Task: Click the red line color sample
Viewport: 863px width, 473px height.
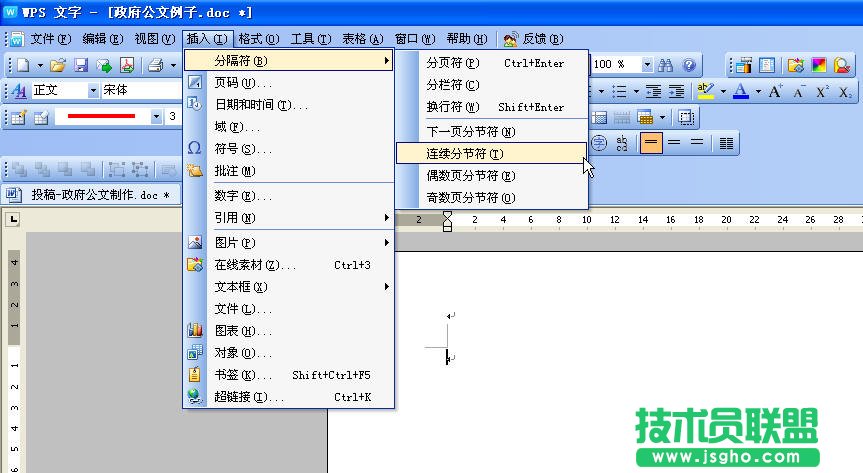Action: click(102, 117)
